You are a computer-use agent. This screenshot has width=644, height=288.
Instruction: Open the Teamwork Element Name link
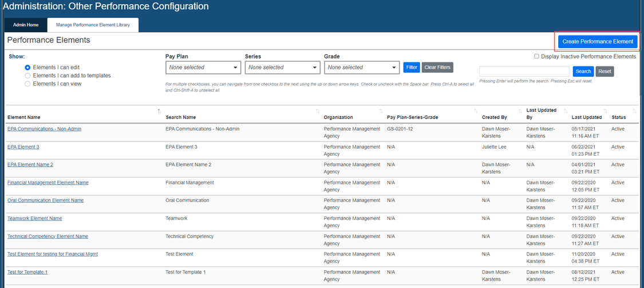pyautogui.click(x=35, y=218)
